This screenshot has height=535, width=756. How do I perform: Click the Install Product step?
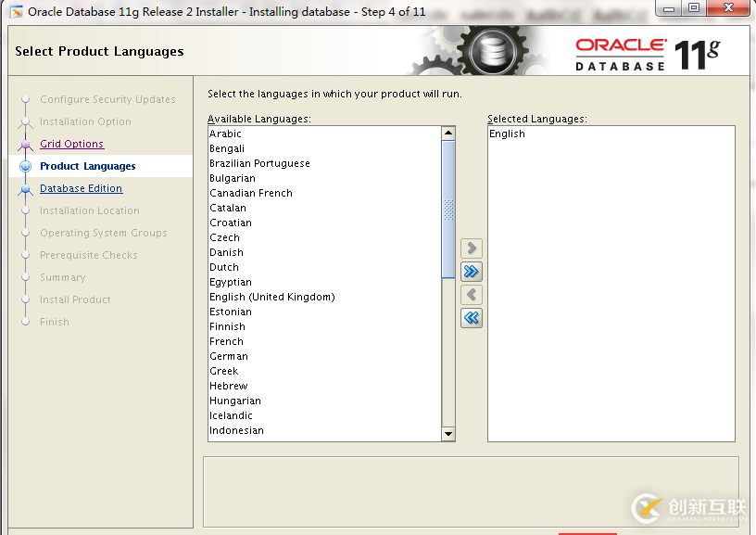point(75,299)
